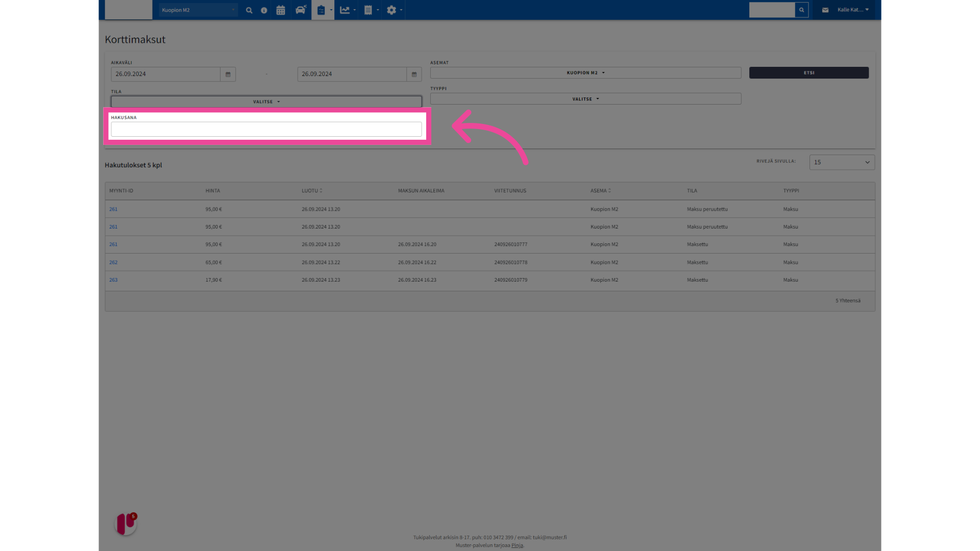
Task: Open end date calendar picker
Action: (x=414, y=74)
